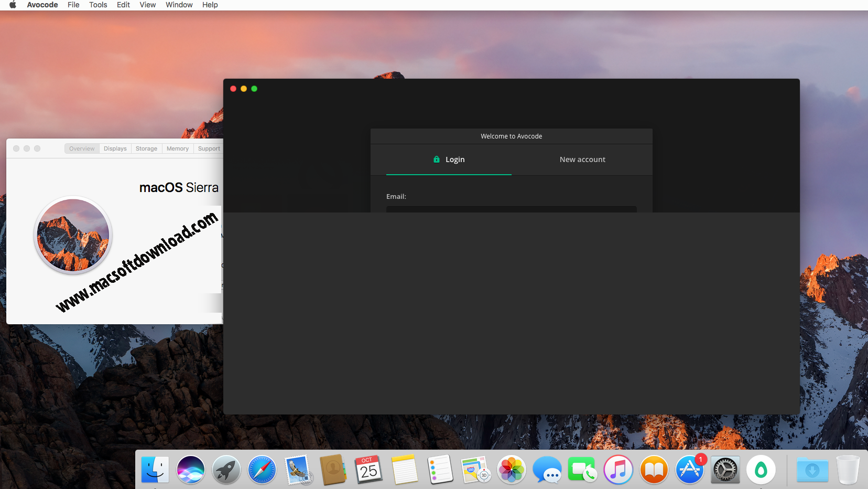Open Avocode droplet icon in dock

click(x=761, y=470)
